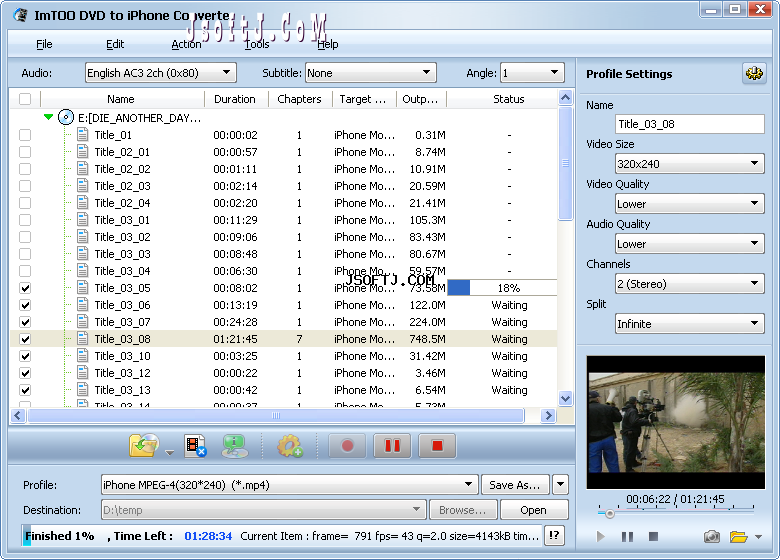Viewport: 780px width, 560px height.
Task: Stop conversion with red square icon
Action: pos(437,446)
